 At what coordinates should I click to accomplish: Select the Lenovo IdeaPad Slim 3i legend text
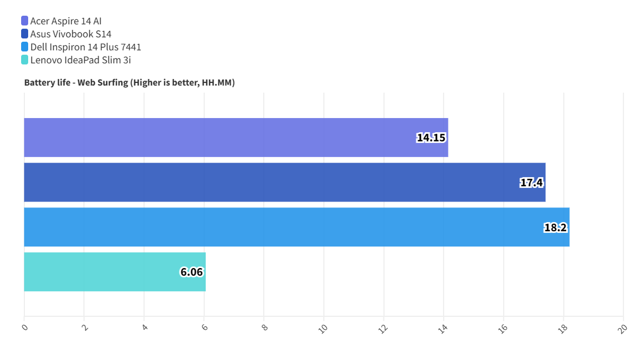click(x=80, y=60)
